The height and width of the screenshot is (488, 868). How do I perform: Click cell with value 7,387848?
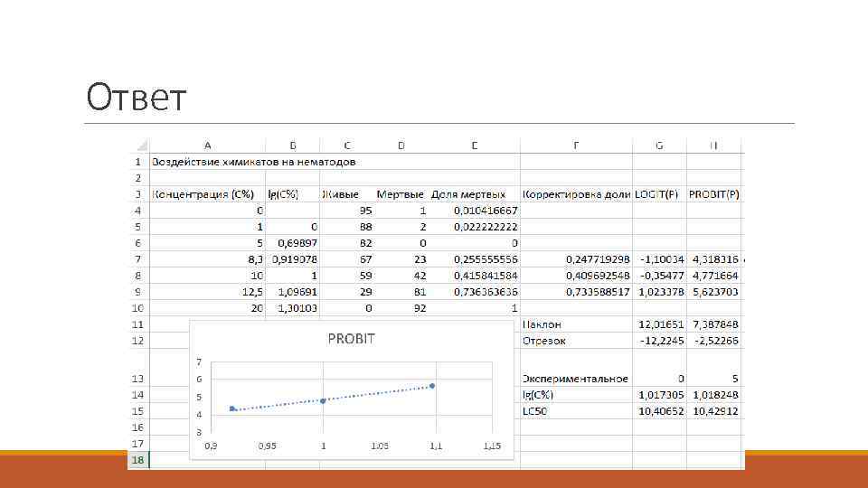pos(713,324)
